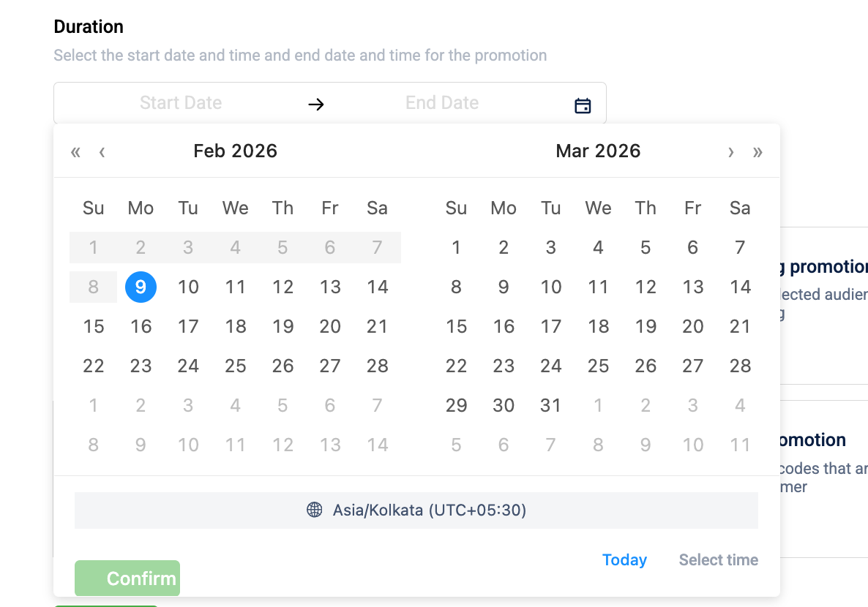The height and width of the screenshot is (607, 868).
Task: Click the Today link
Action: (x=624, y=560)
